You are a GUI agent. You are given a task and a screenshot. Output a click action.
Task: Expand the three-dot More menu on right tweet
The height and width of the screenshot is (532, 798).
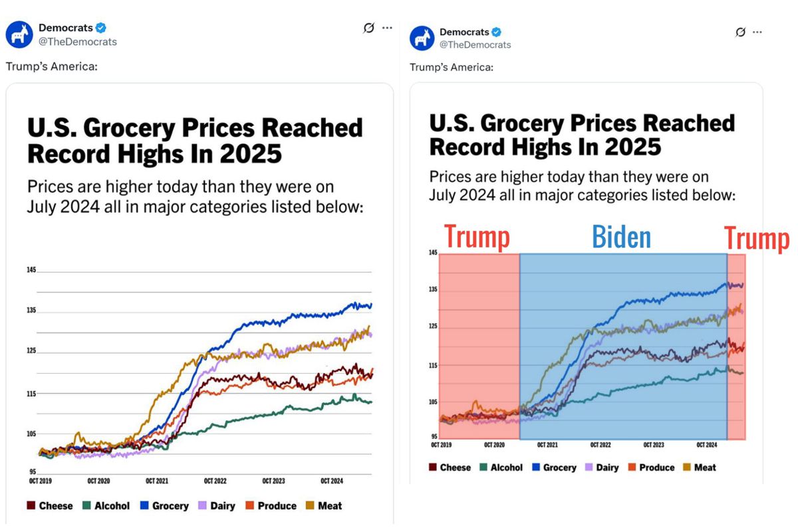757,32
